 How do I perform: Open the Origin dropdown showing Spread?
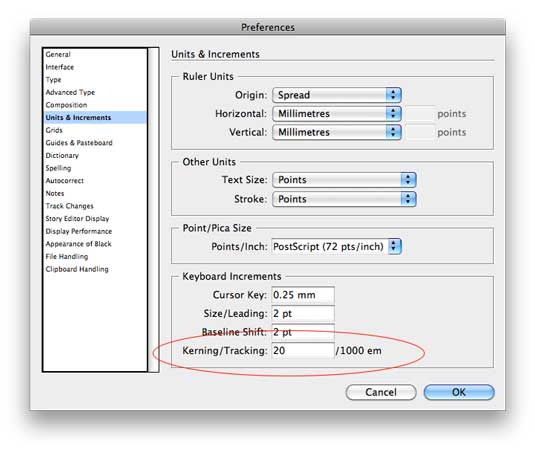click(336, 95)
